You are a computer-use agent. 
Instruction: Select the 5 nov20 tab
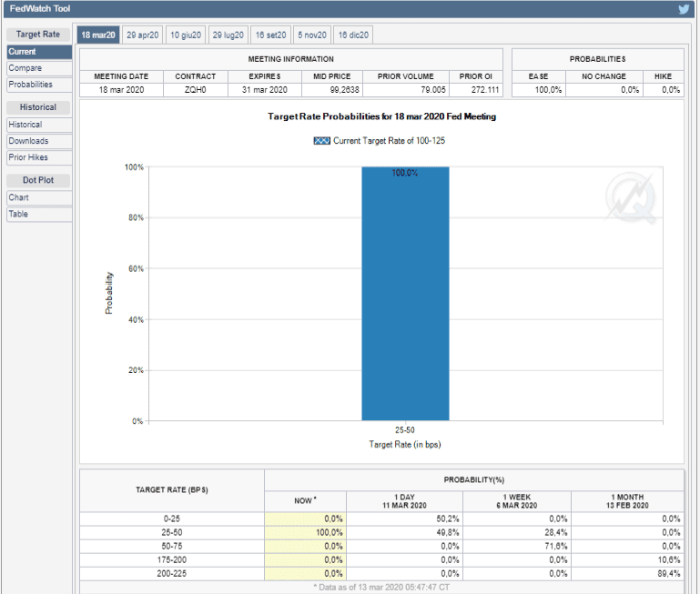coord(312,35)
